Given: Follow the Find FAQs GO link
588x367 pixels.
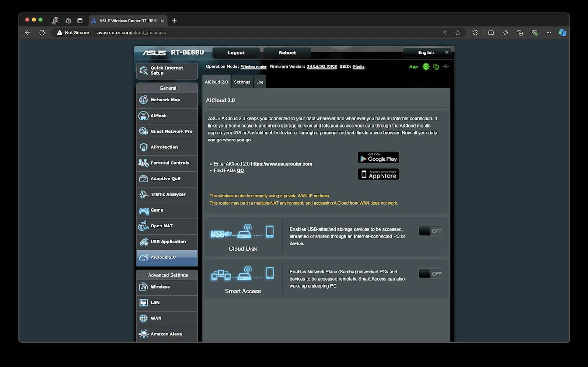Looking at the screenshot, I should [240, 170].
